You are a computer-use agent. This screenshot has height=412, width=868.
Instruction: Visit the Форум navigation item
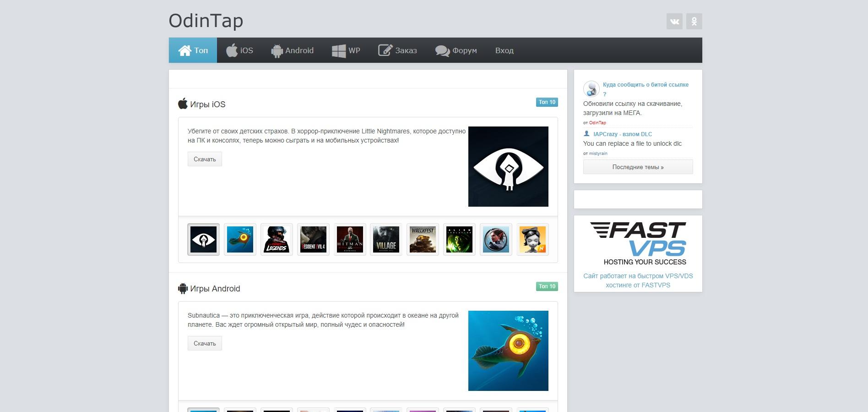[456, 50]
